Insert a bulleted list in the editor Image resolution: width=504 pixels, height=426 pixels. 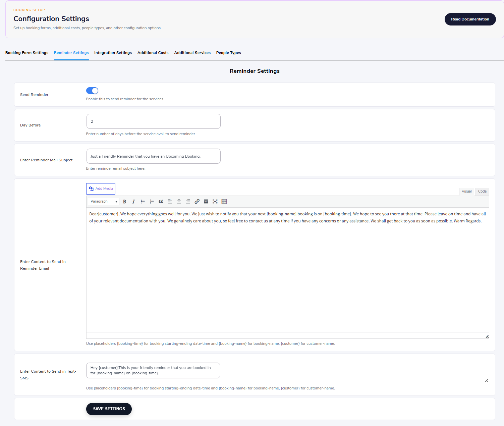coord(143,202)
